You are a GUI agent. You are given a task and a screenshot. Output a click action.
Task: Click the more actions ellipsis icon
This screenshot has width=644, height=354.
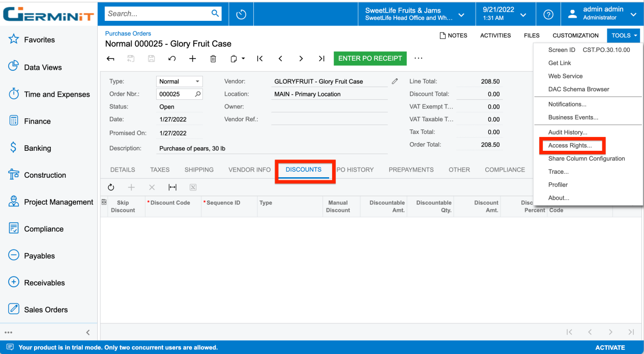(x=418, y=58)
